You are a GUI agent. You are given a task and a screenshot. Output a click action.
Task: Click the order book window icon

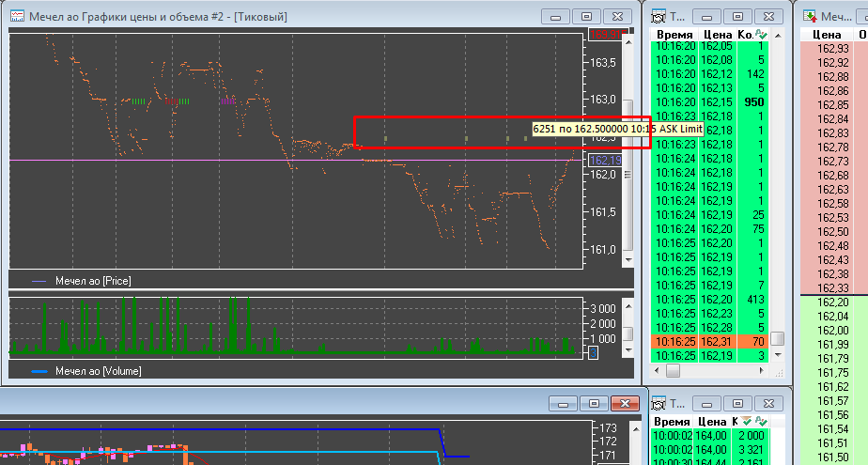click(x=809, y=17)
